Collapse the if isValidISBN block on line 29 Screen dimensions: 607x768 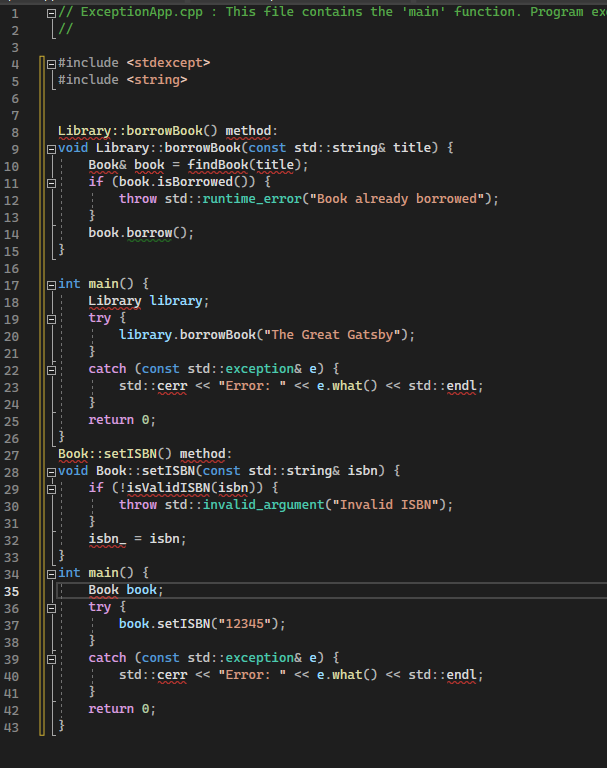pyautogui.click(x=51, y=489)
